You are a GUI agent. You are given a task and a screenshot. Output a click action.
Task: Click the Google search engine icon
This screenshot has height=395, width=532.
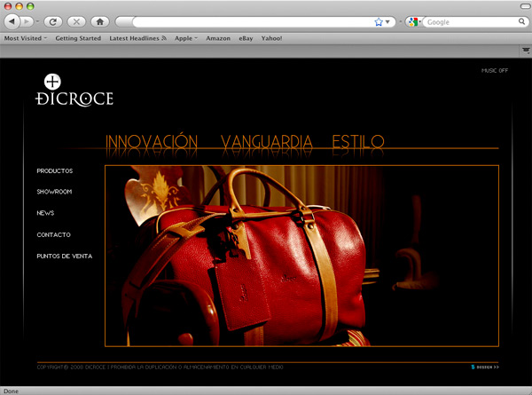click(x=413, y=21)
